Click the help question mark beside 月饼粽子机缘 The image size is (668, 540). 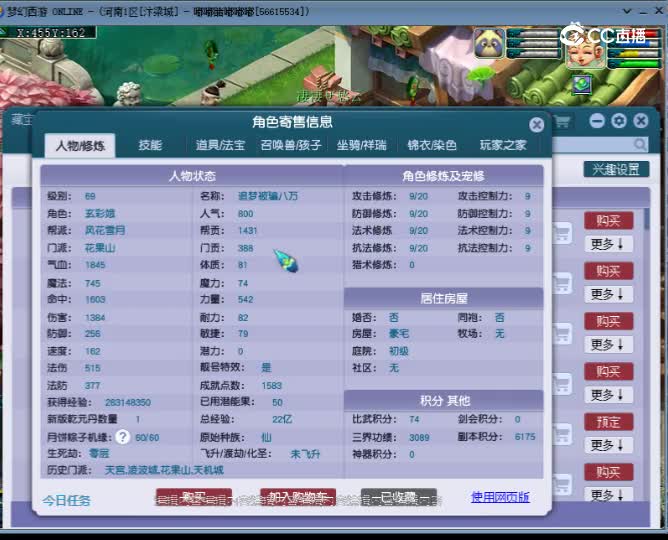tap(123, 437)
